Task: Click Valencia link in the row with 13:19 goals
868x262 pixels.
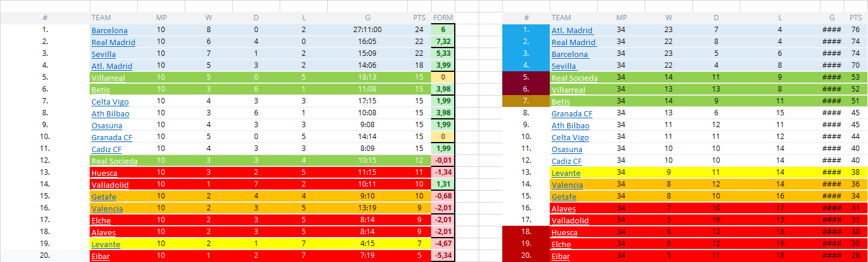Action: tap(107, 209)
